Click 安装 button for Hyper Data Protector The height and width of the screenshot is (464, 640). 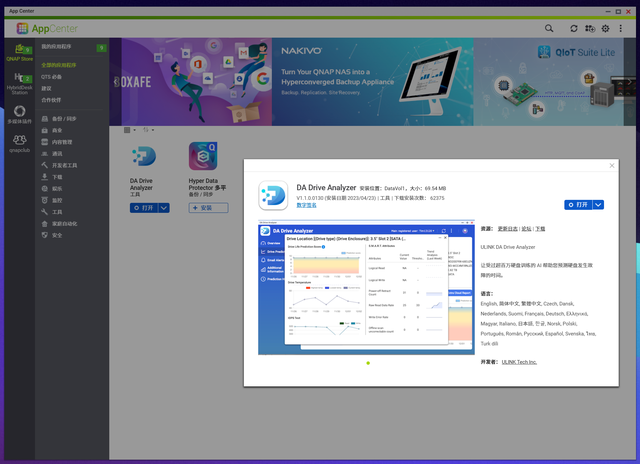pyautogui.click(x=208, y=208)
